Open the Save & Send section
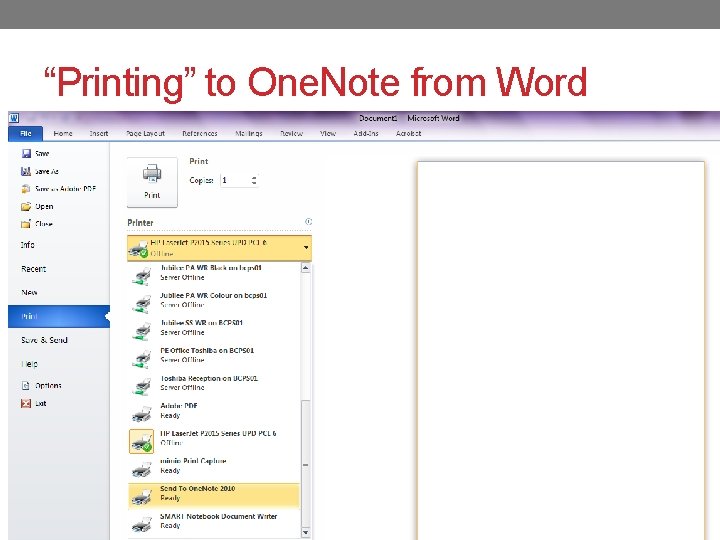This screenshot has width=720, height=540. coord(45,340)
